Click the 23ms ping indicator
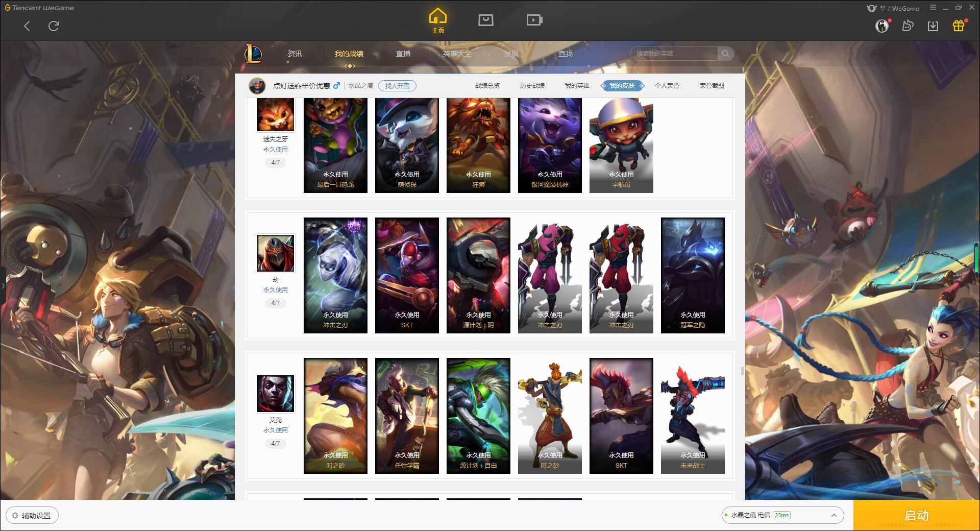The height and width of the screenshot is (531, 980). pos(781,515)
